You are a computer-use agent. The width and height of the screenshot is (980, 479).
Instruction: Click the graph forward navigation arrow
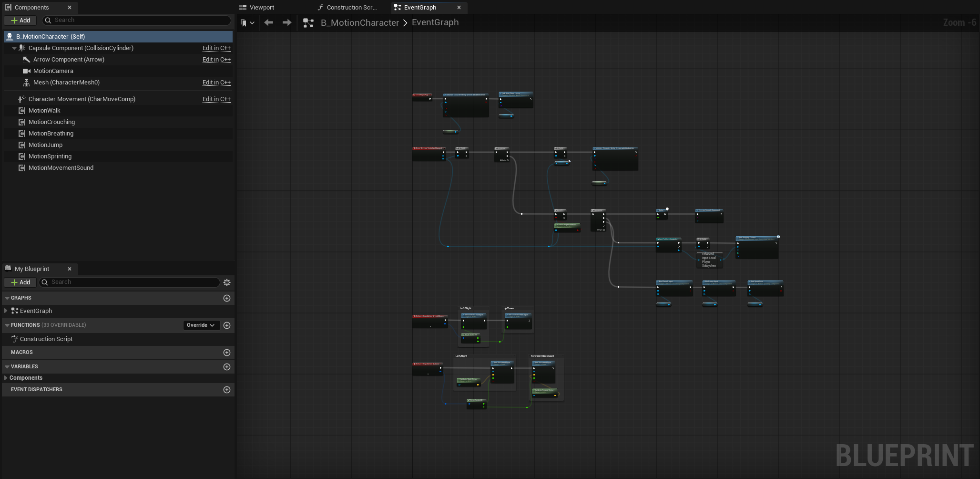coord(287,22)
